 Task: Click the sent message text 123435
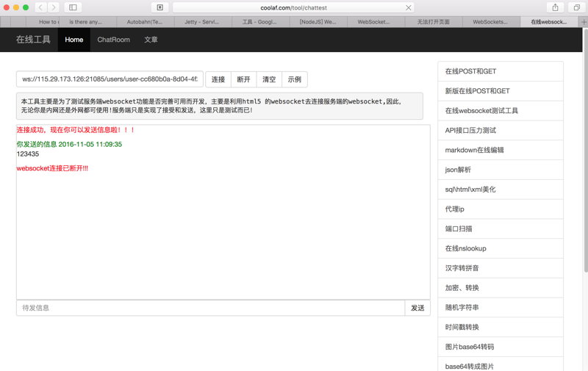tap(28, 154)
